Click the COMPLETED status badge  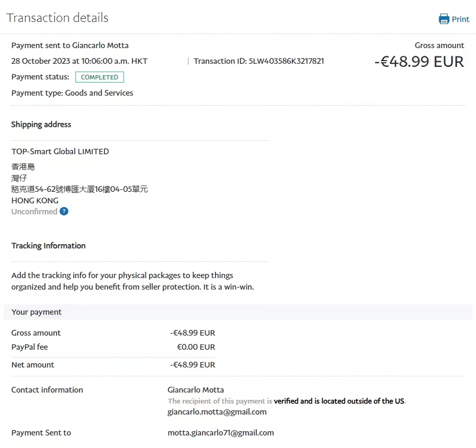click(x=99, y=77)
